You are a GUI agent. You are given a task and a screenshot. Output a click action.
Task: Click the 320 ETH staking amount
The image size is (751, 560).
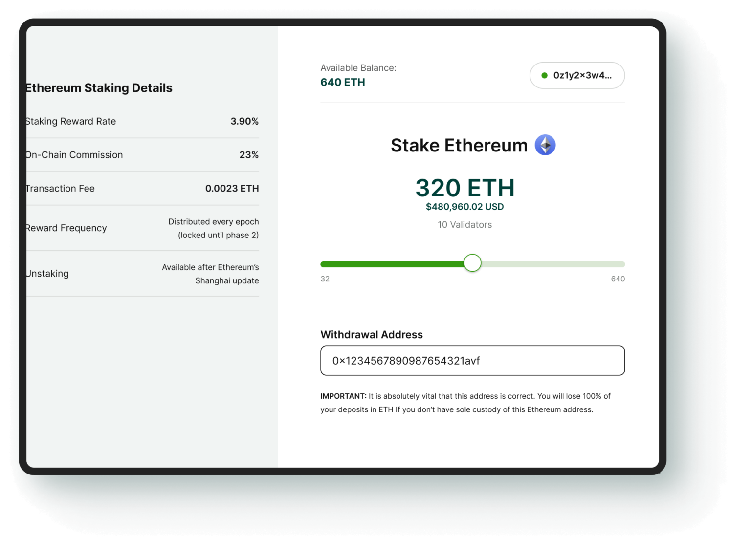click(x=464, y=188)
